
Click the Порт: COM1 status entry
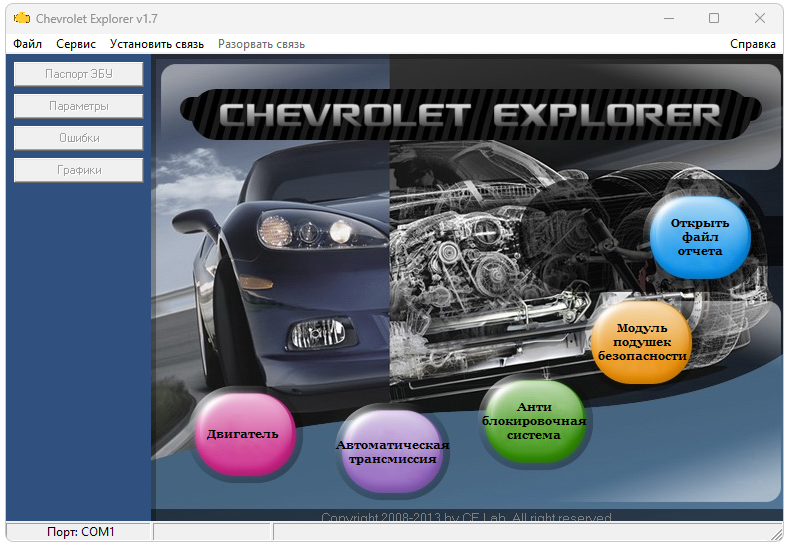[x=79, y=531]
